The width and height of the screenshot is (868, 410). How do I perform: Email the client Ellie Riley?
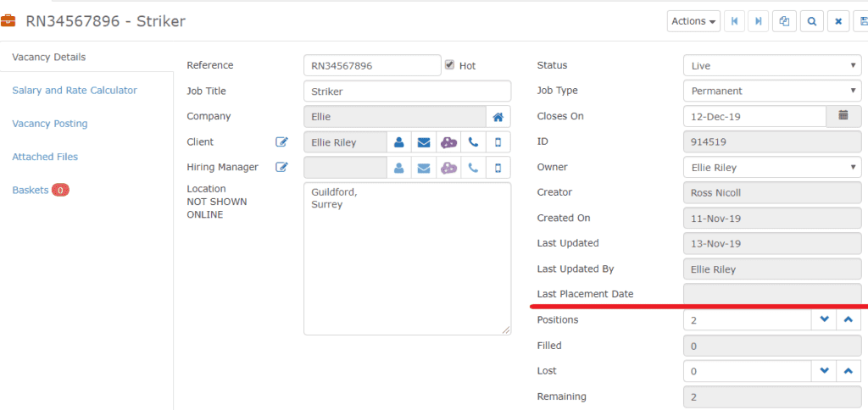pyautogui.click(x=424, y=142)
